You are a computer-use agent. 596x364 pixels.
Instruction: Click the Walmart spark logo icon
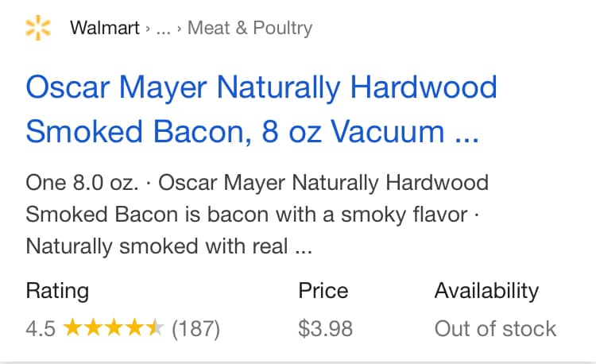click(38, 29)
